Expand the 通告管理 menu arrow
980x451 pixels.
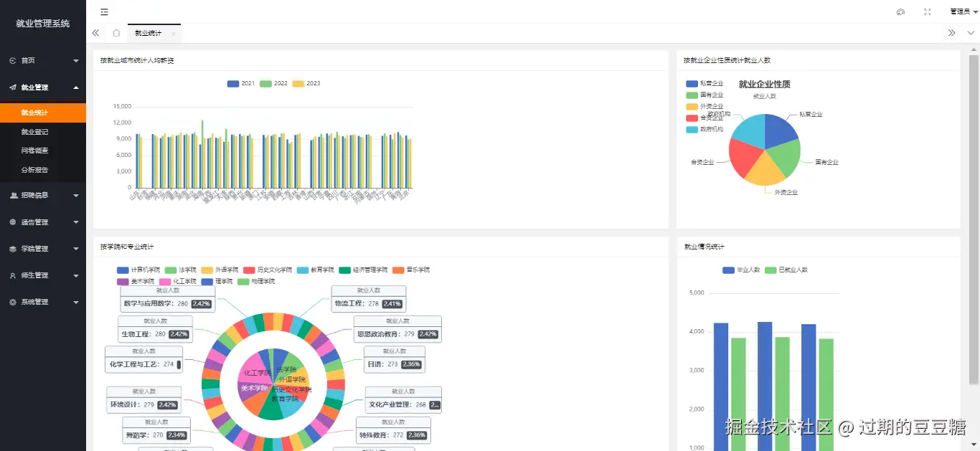coord(76,222)
